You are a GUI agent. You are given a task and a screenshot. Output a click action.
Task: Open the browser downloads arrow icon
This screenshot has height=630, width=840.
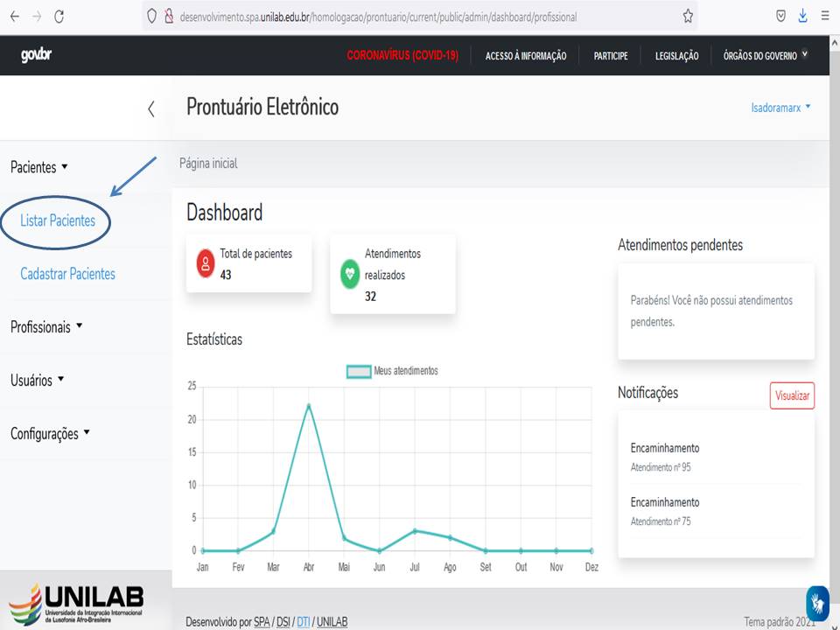(x=802, y=16)
